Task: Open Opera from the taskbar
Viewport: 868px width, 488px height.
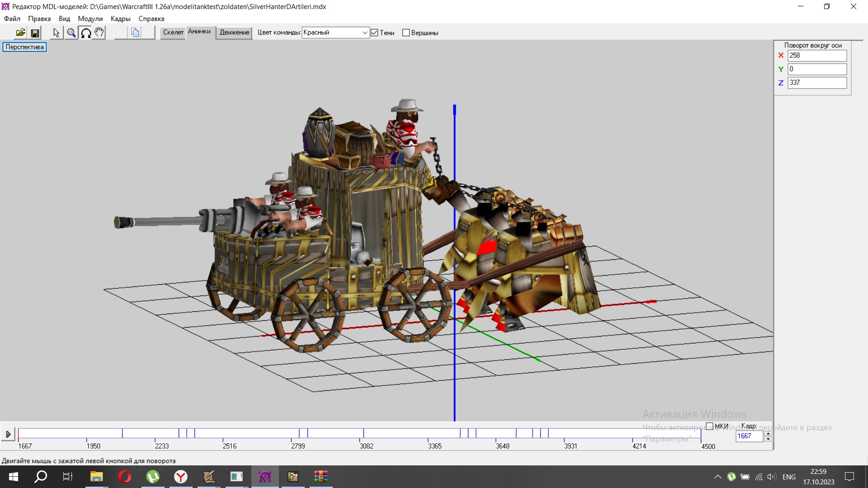Action: (x=124, y=477)
